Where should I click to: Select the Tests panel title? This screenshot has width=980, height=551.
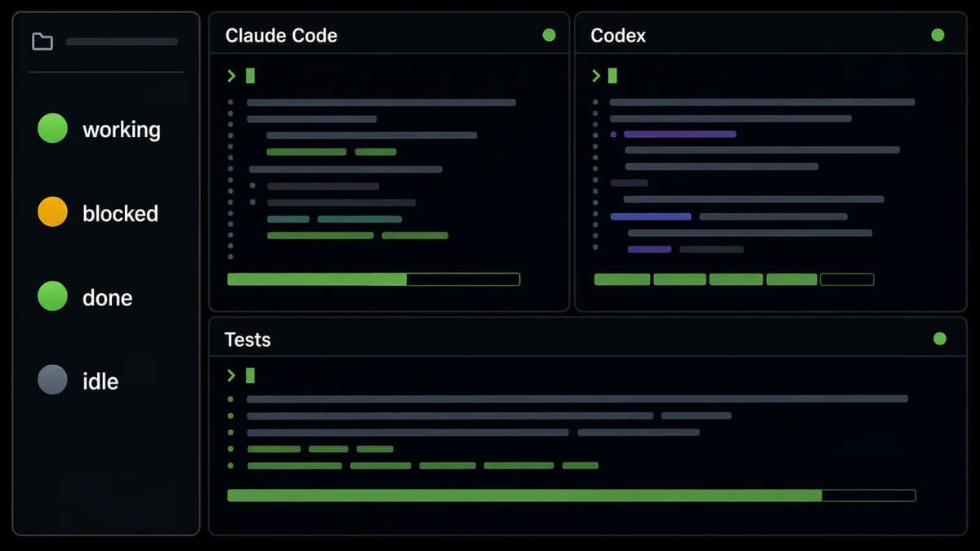pos(247,340)
